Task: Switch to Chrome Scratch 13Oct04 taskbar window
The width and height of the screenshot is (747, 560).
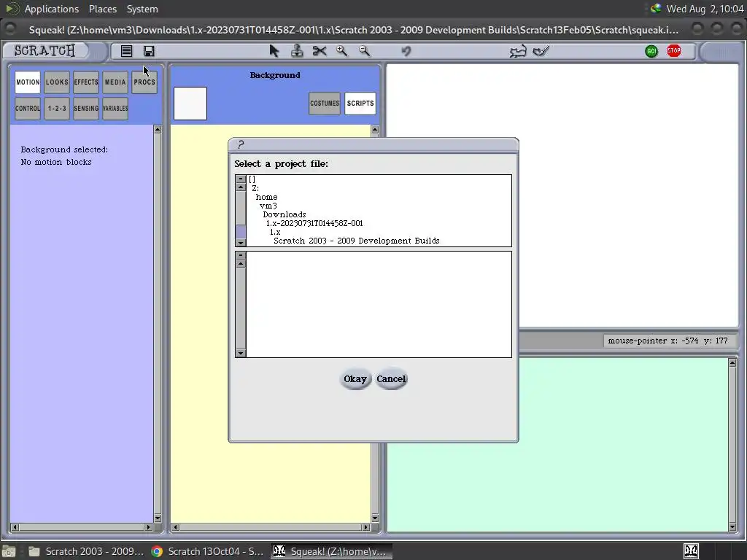Action: [207, 551]
